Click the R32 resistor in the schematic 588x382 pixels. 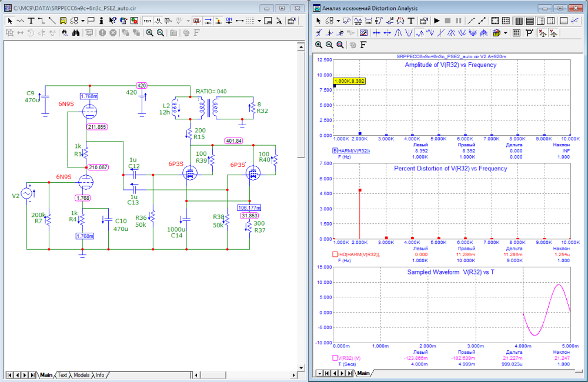coord(253,108)
